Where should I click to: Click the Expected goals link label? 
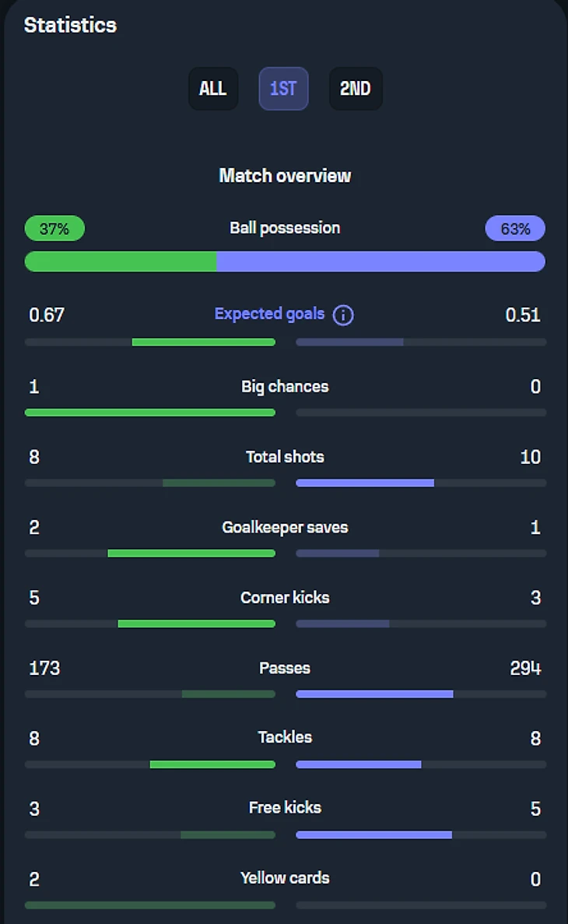pyautogui.click(x=269, y=314)
